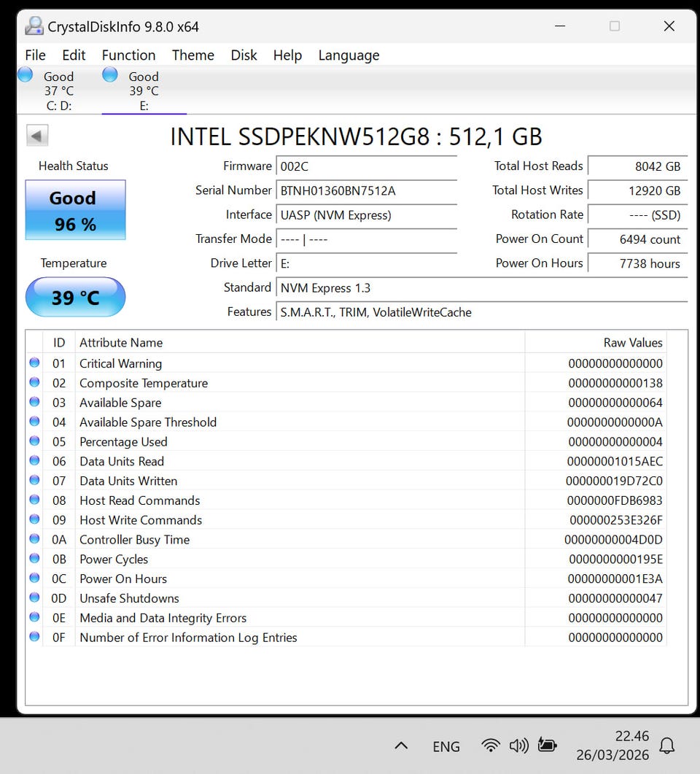Open the Language menu
Viewport: 700px width, 774px height.
pyautogui.click(x=349, y=55)
